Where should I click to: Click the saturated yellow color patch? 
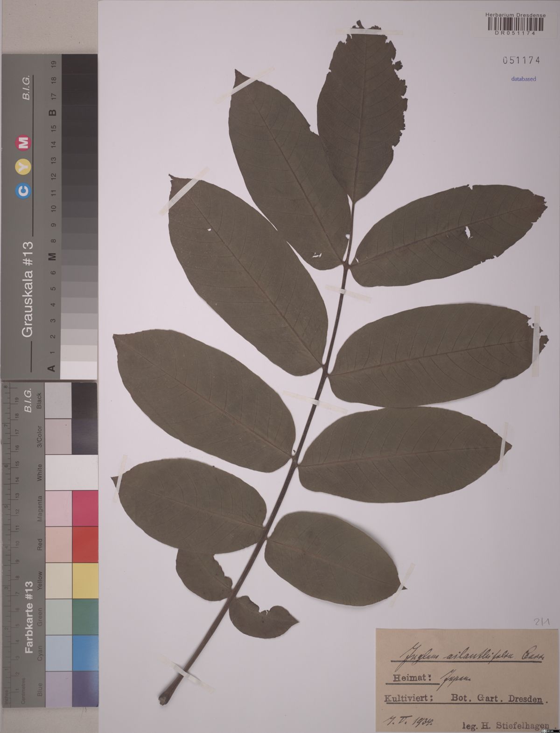[85, 580]
